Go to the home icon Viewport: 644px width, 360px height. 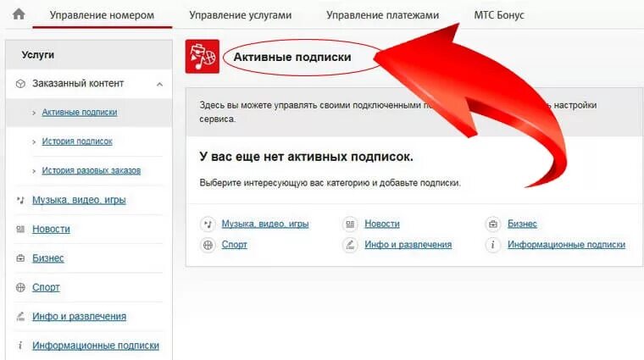[19, 14]
